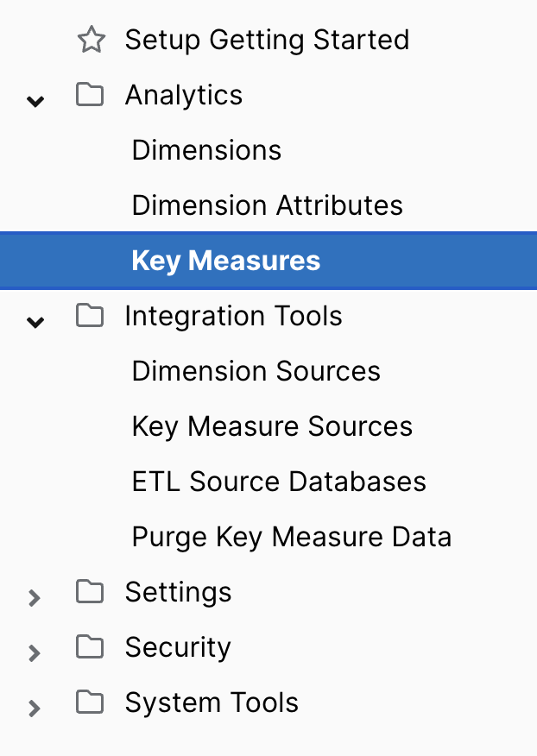
Task: Select Dimensions under Analytics
Action: [206, 149]
